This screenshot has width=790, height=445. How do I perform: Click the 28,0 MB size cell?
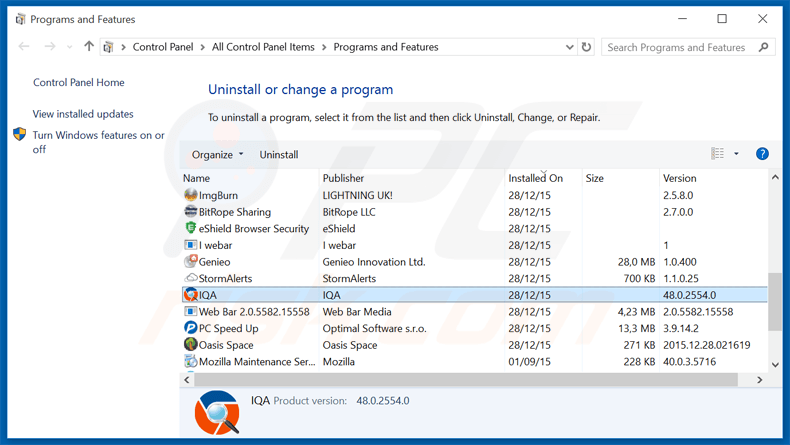point(636,262)
